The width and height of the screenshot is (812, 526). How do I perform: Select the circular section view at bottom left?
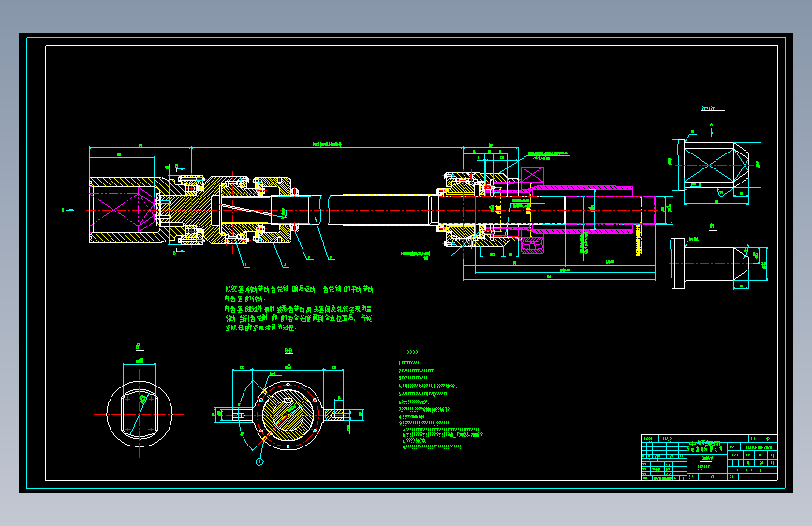coord(140,414)
